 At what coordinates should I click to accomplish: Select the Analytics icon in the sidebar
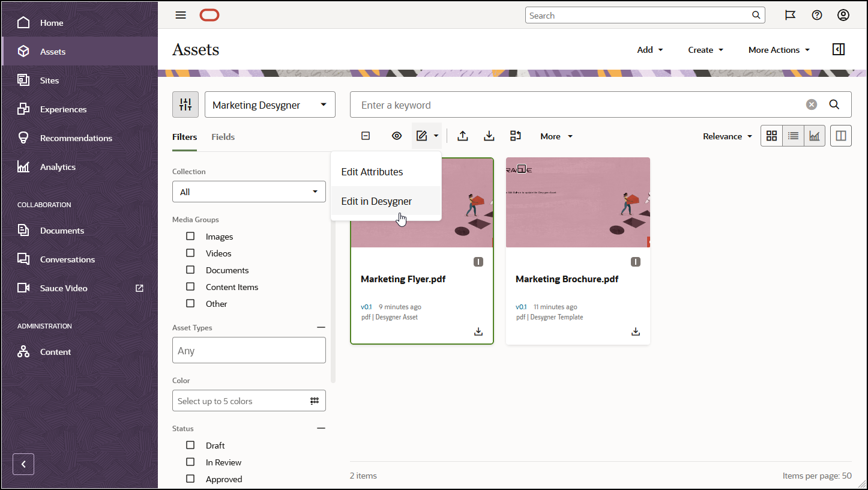tap(24, 166)
